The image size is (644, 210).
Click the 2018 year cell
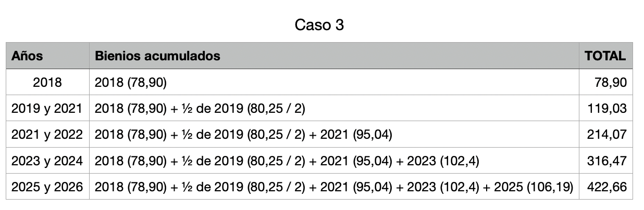47,82
